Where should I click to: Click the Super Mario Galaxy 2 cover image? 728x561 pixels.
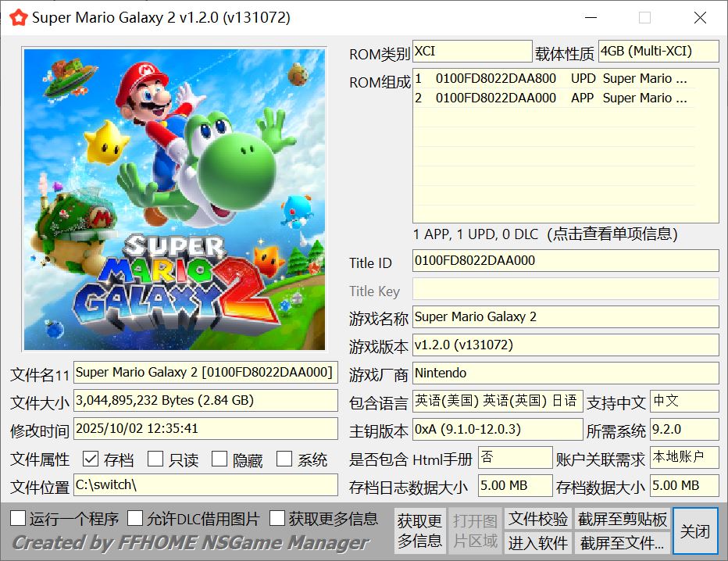coord(174,199)
